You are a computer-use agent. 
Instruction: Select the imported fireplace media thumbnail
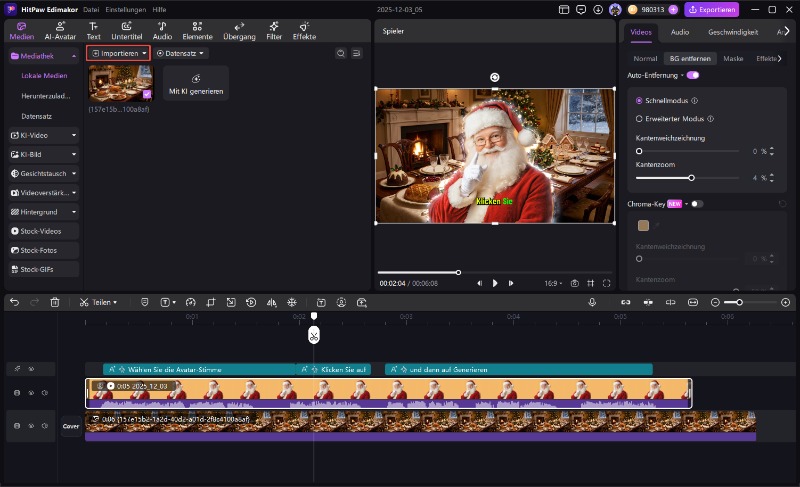120,83
